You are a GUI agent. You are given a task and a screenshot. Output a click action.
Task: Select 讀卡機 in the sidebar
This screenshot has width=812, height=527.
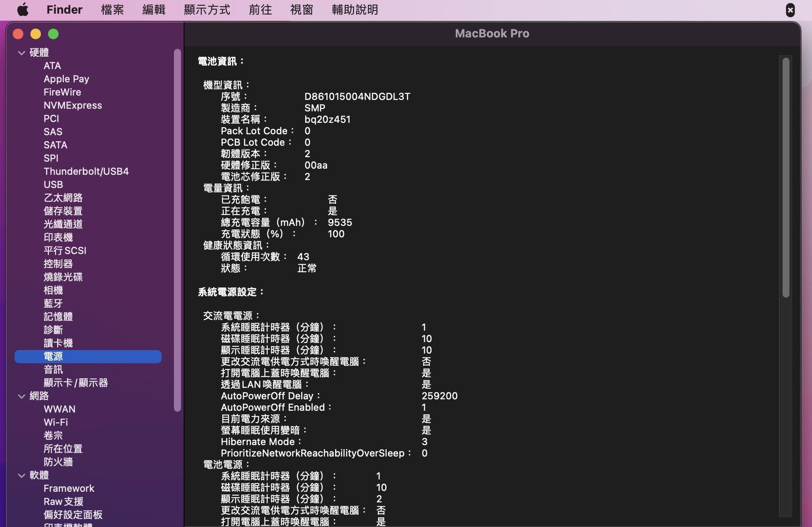[58, 343]
